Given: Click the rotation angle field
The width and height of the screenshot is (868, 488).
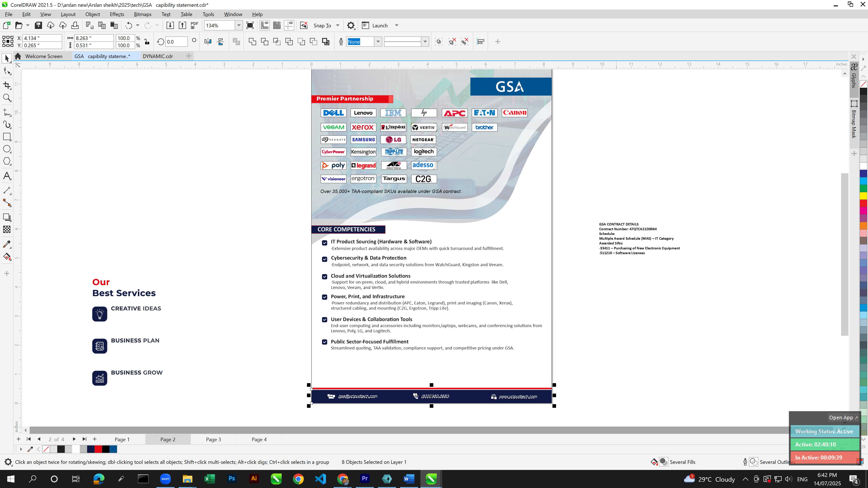Looking at the screenshot, I should (x=176, y=42).
